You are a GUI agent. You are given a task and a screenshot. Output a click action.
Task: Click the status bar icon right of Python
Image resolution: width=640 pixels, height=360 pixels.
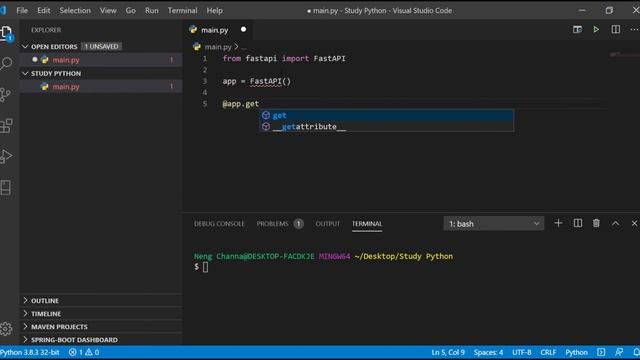click(601, 352)
